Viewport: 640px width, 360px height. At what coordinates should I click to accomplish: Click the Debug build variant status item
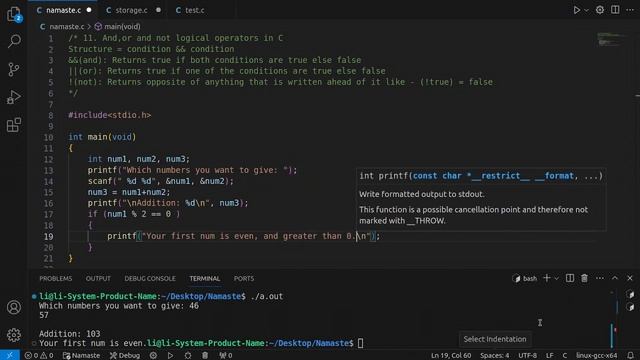pyautogui.click(x=125, y=356)
